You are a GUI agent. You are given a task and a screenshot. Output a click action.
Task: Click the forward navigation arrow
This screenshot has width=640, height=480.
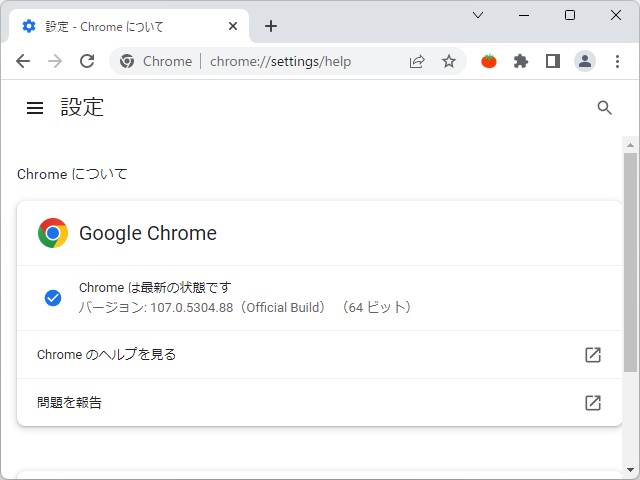click(55, 62)
